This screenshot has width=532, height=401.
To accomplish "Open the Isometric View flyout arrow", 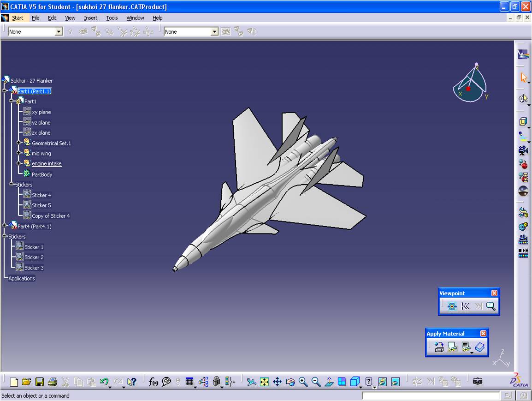I will coord(360,387).
